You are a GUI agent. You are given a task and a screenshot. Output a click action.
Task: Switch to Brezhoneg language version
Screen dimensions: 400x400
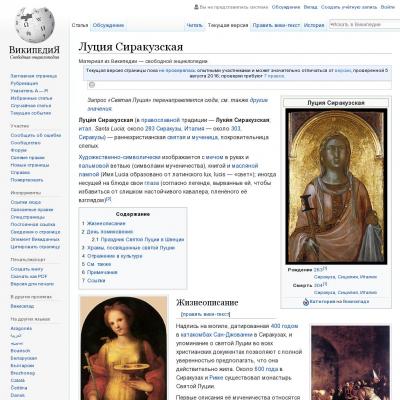[x=23, y=373]
